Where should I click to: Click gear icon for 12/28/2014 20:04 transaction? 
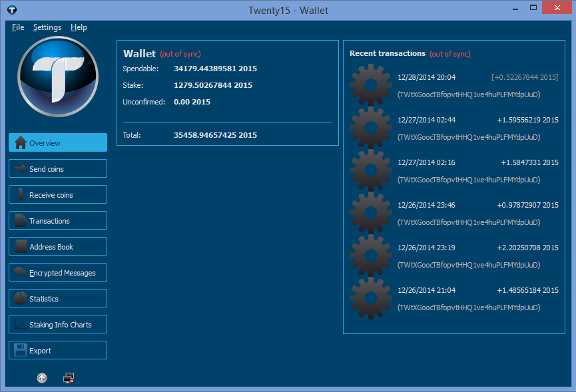[371, 85]
